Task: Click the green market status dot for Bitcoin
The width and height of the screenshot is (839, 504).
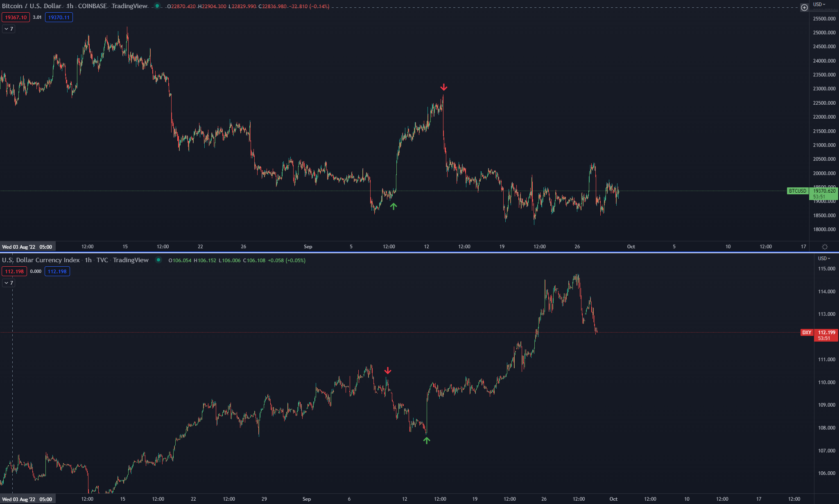Action: 157,6
